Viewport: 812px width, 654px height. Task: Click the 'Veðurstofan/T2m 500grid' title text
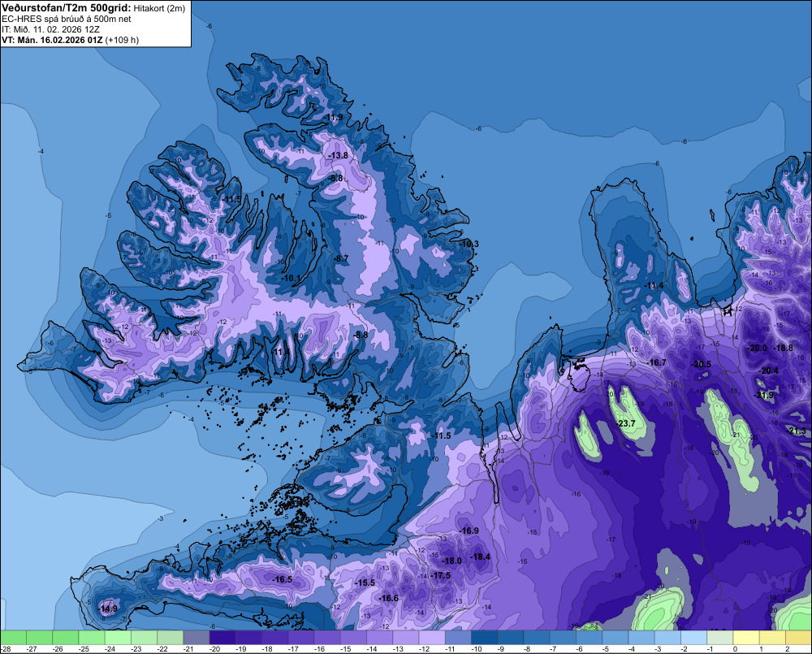[67, 8]
